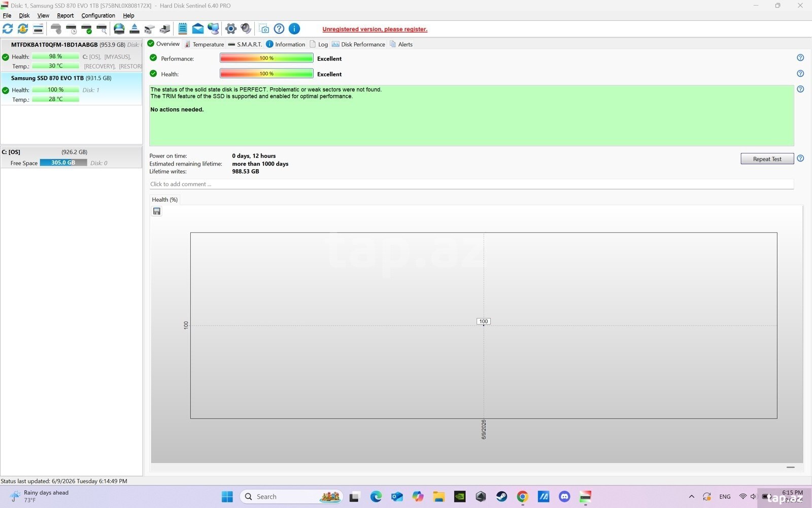Open Microsoft Edge from the taskbar
This screenshot has height=508, width=812.
(x=376, y=496)
